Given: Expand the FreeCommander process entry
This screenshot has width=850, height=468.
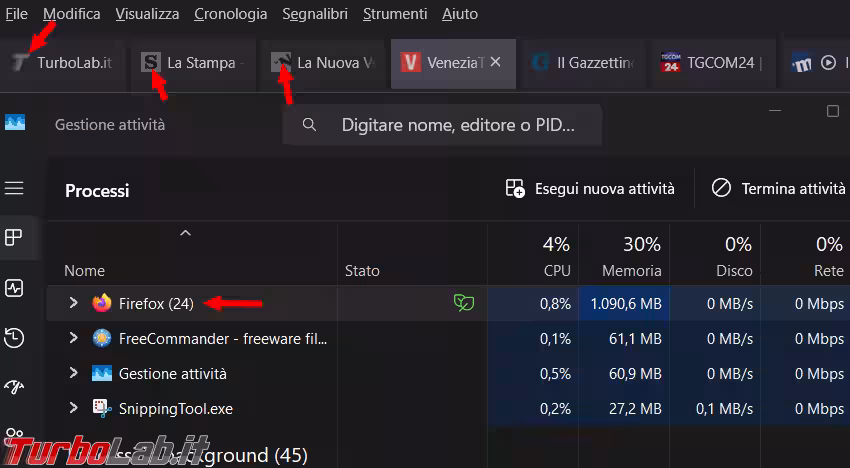Looking at the screenshot, I should click(73, 338).
